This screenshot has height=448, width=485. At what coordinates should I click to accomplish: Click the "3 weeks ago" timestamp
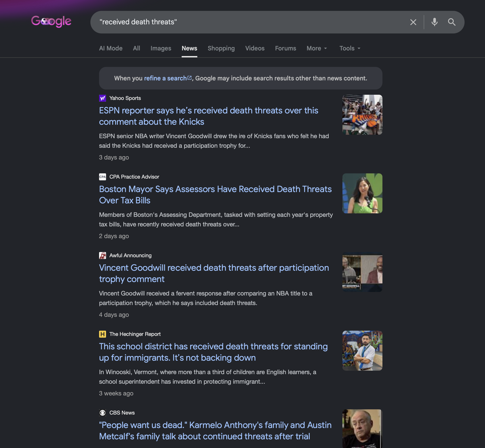click(x=116, y=393)
